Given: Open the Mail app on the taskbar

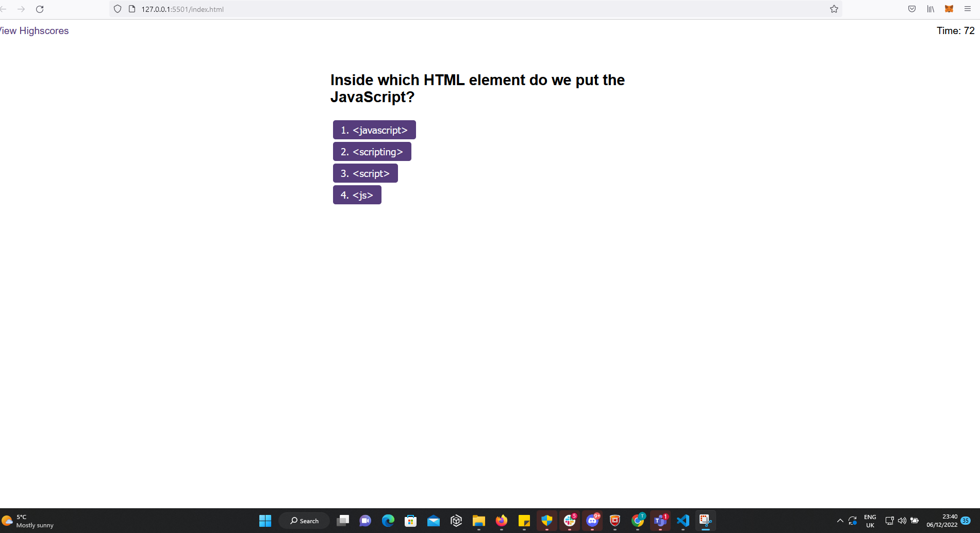Looking at the screenshot, I should (x=434, y=521).
